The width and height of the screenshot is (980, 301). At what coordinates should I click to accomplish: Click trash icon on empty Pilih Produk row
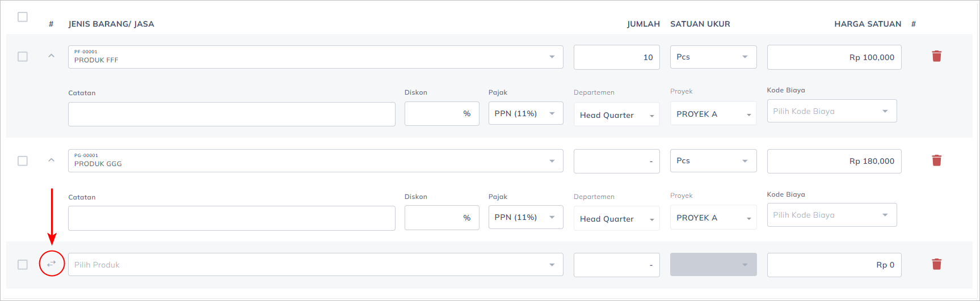coord(936,264)
